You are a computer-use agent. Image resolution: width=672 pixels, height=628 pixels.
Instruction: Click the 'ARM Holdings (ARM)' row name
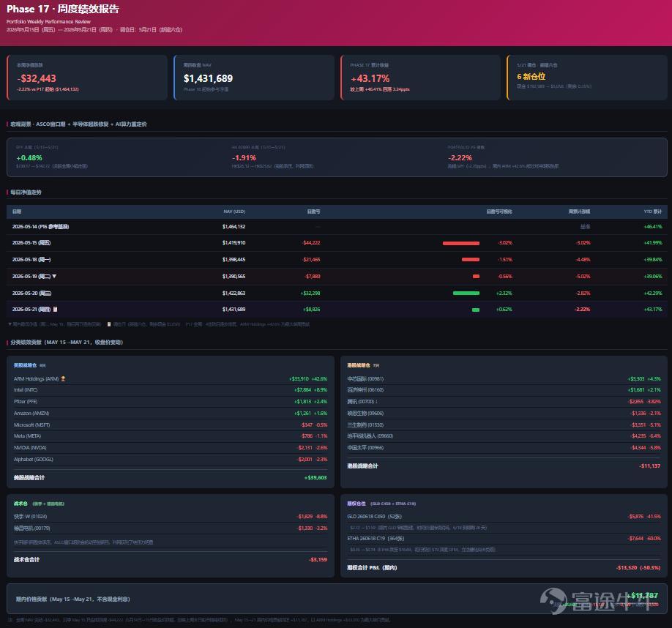coord(36,378)
